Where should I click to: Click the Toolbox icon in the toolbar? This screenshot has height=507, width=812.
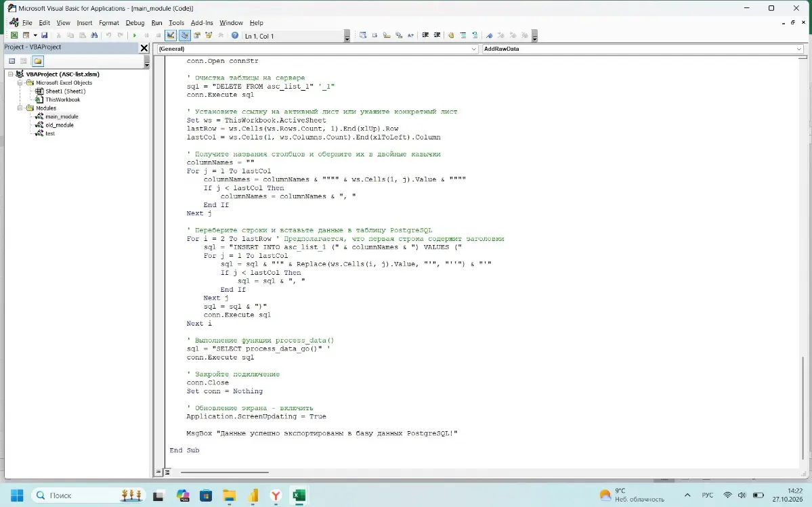tap(221, 35)
